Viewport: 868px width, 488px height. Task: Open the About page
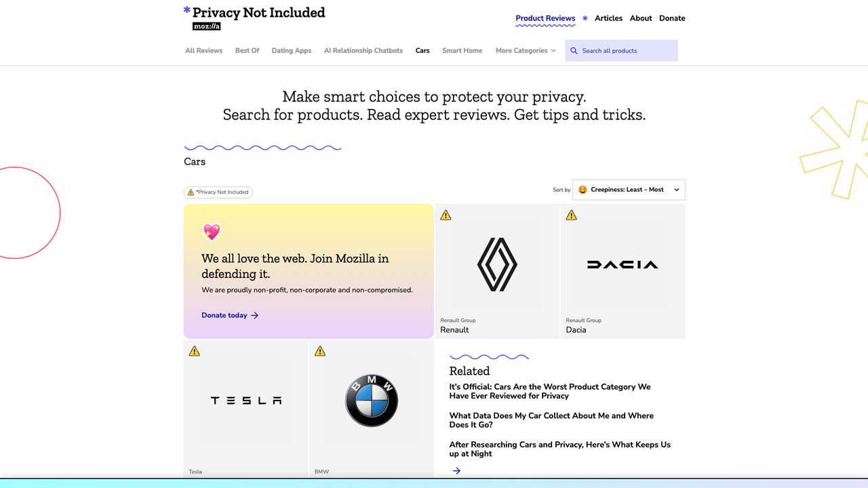641,18
